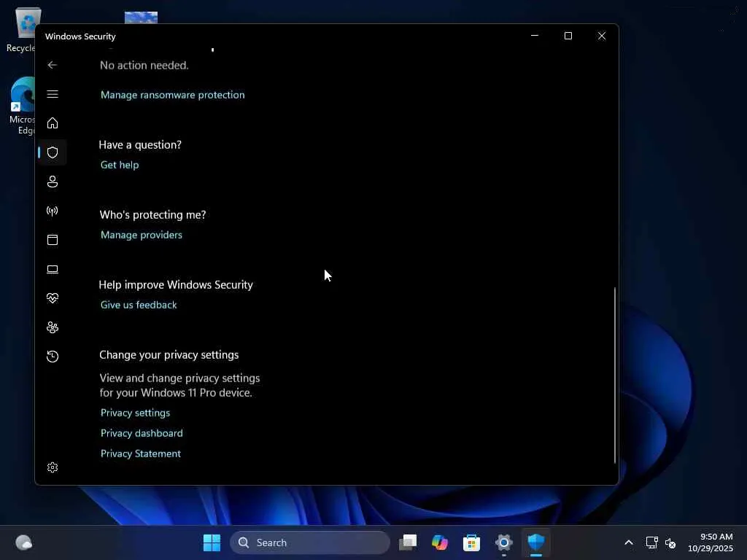Open the clock and date flyout
Viewport: 747px width, 560px height.
711,542
